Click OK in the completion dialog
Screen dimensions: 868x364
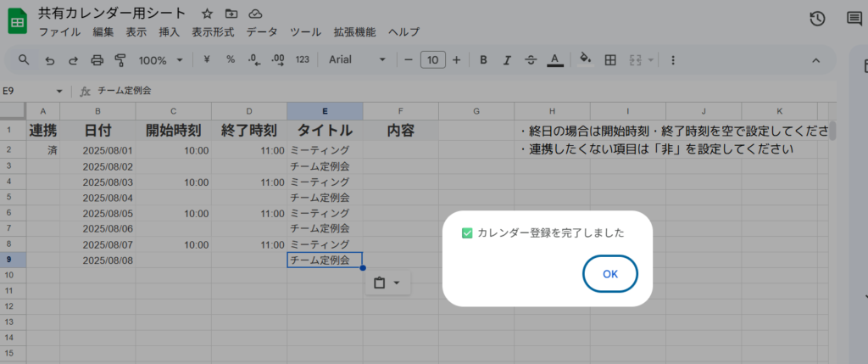(x=610, y=274)
